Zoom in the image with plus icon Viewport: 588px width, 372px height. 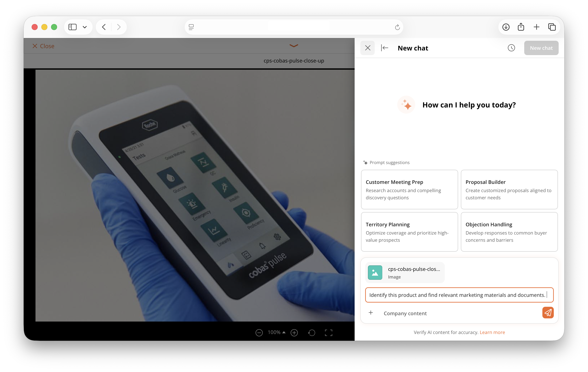294,333
